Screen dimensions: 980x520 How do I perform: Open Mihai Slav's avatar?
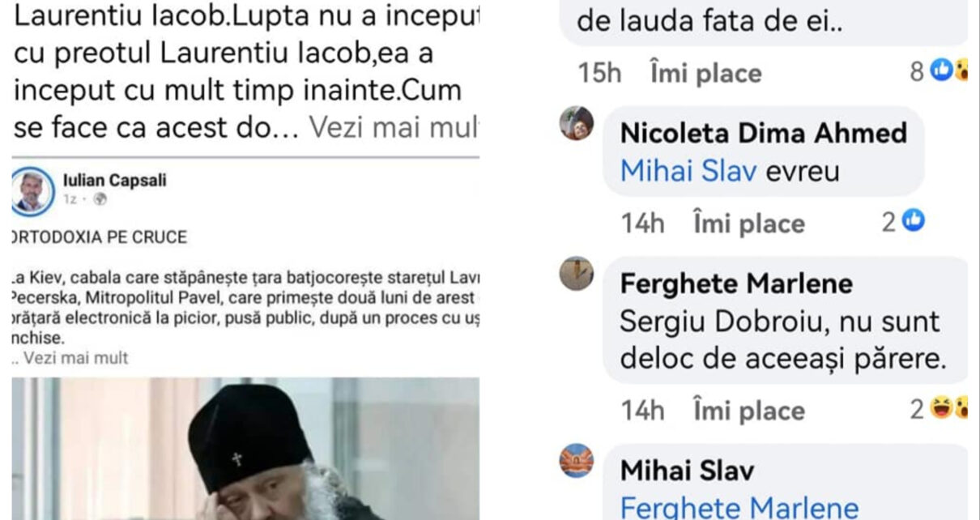(x=577, y=461)
